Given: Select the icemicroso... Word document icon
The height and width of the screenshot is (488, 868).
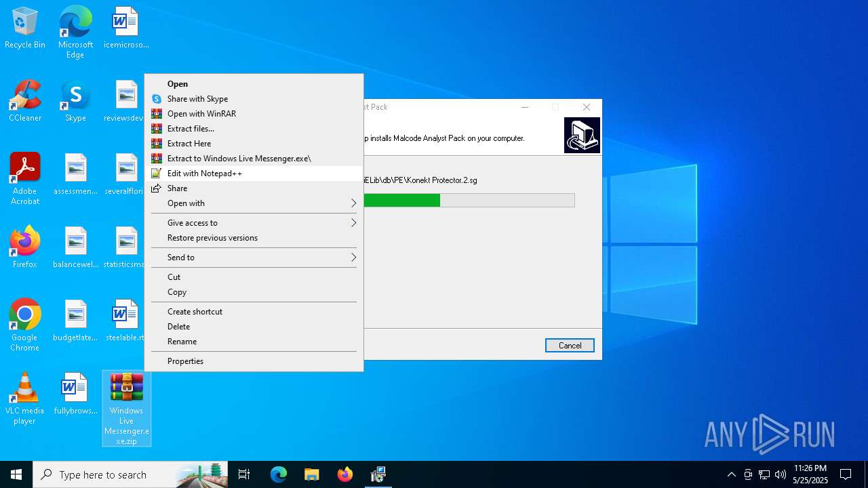Looking at the screenshot, I should tap(126, 28).
